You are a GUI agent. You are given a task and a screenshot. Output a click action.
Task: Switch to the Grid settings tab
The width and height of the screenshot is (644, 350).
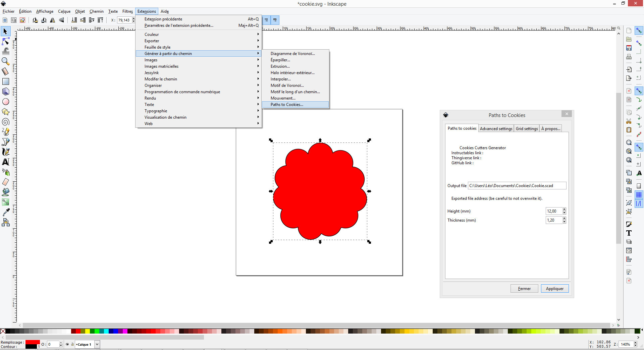click(527, 129)
